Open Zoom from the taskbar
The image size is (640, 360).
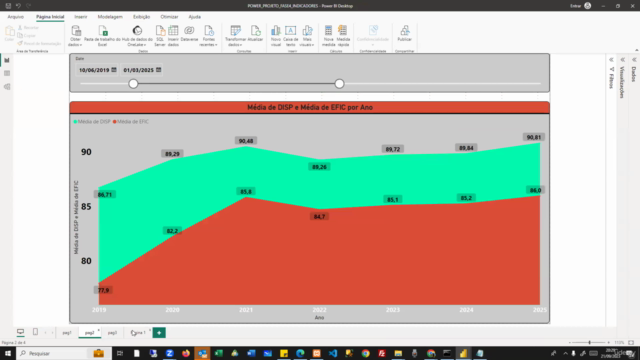(169, 353)
